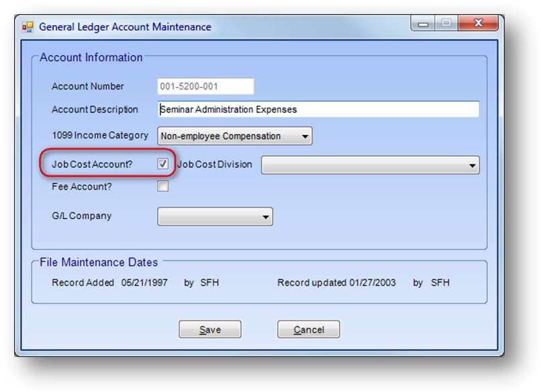Focus the Account Description text field
Image resolution: width=541 pixels, height=392 pixels.
319,110
